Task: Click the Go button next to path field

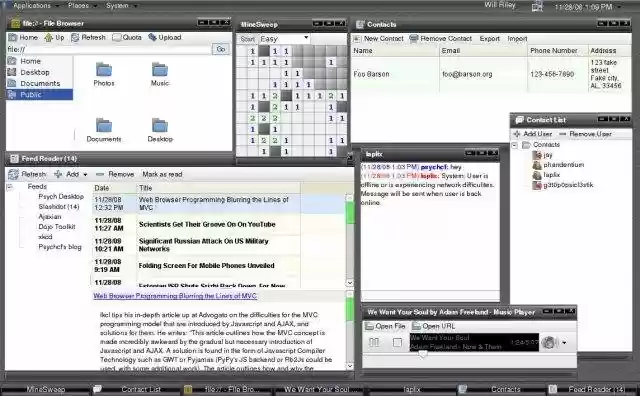Action: [221, 49]
